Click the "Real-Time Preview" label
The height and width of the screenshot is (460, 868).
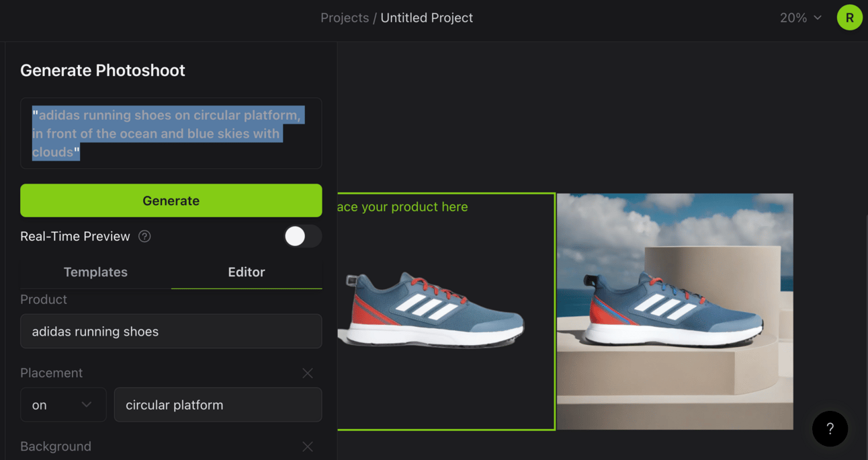point(75,236)
